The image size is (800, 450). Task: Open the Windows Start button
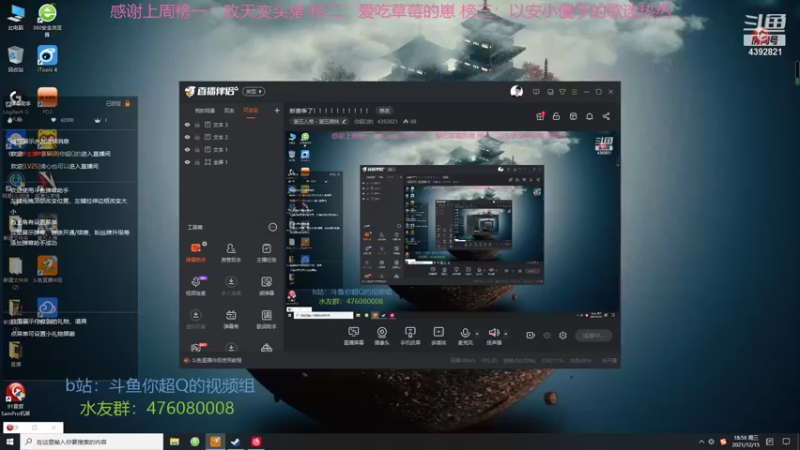(10, 441)
